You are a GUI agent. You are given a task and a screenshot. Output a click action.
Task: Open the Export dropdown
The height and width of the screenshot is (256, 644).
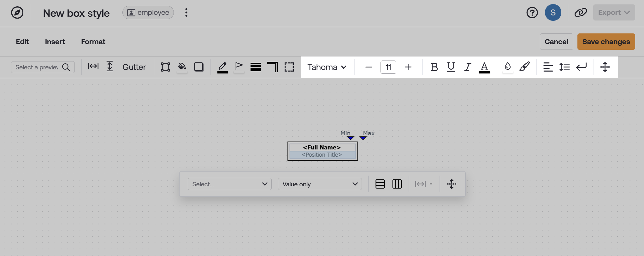[614, 13]
